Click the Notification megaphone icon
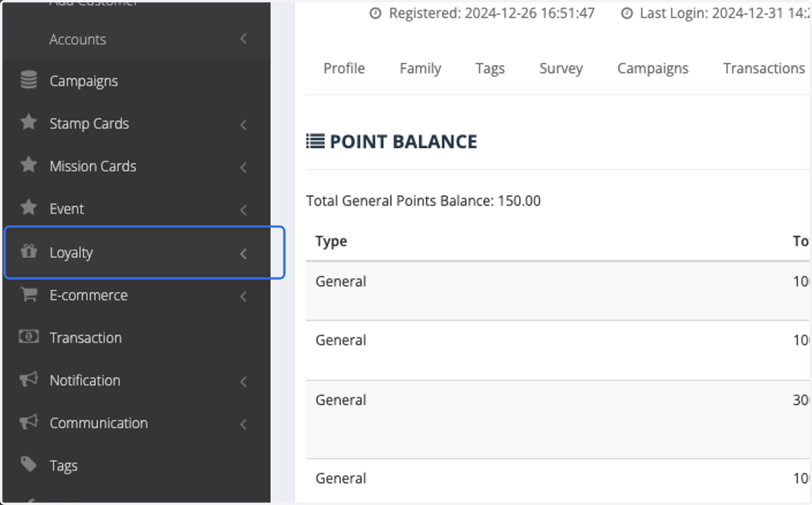Viewport: 812px width, 505px height. coord(28,380)
